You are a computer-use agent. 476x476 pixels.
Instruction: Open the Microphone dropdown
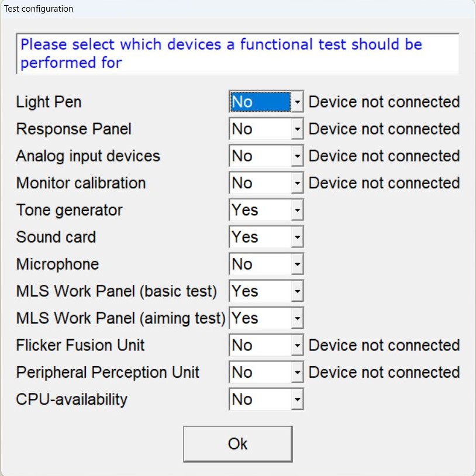(x=297, y=264)
